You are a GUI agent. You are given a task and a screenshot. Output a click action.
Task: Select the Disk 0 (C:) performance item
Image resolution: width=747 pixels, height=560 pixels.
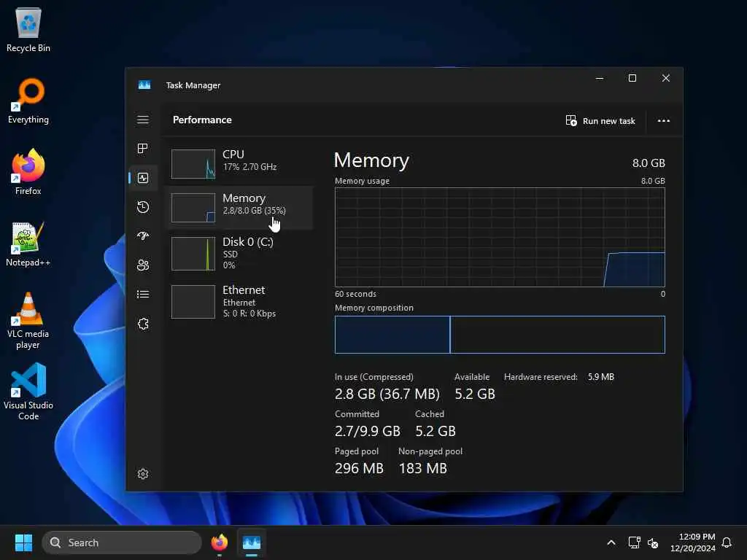239,253
